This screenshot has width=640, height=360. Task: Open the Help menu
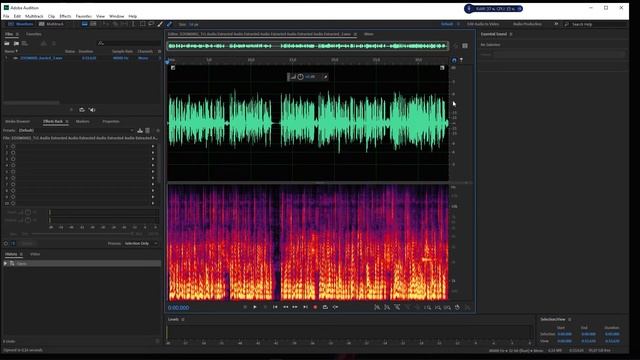point(133,16)
